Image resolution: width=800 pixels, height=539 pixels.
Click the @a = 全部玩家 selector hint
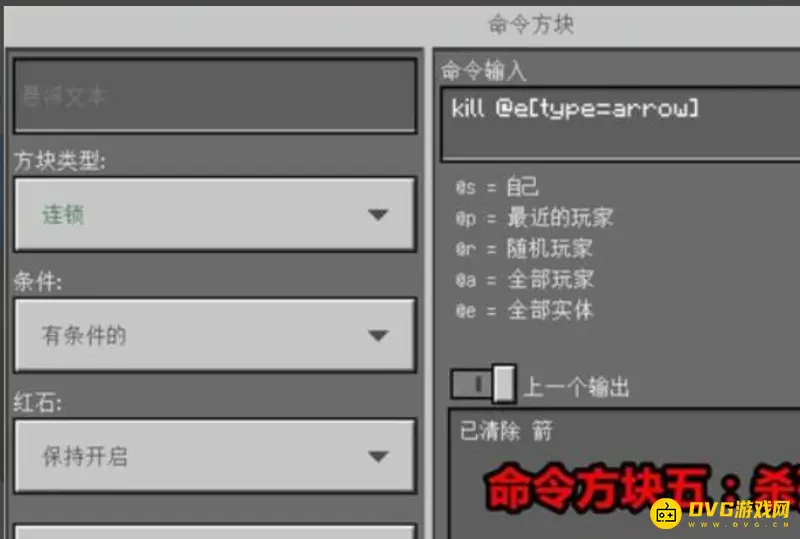click(524, 279)
